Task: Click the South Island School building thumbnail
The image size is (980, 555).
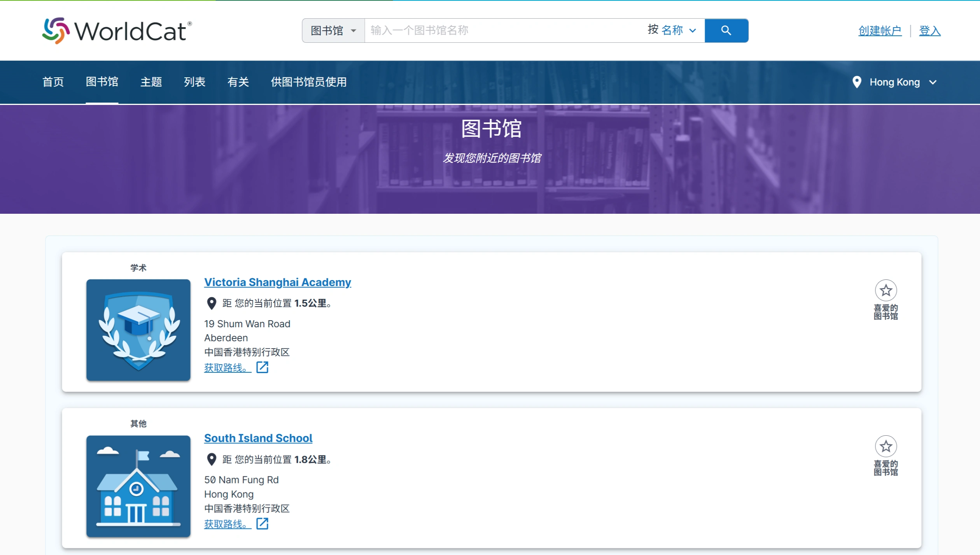Action: click(x=138, y=486)
